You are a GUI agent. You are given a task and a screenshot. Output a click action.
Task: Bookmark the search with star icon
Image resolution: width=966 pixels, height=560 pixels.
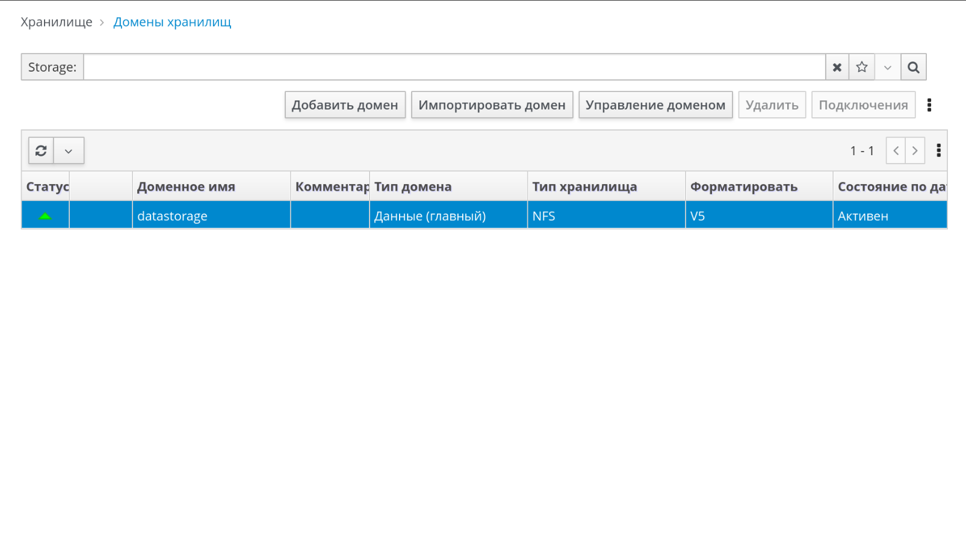click(x=862, y=67)
